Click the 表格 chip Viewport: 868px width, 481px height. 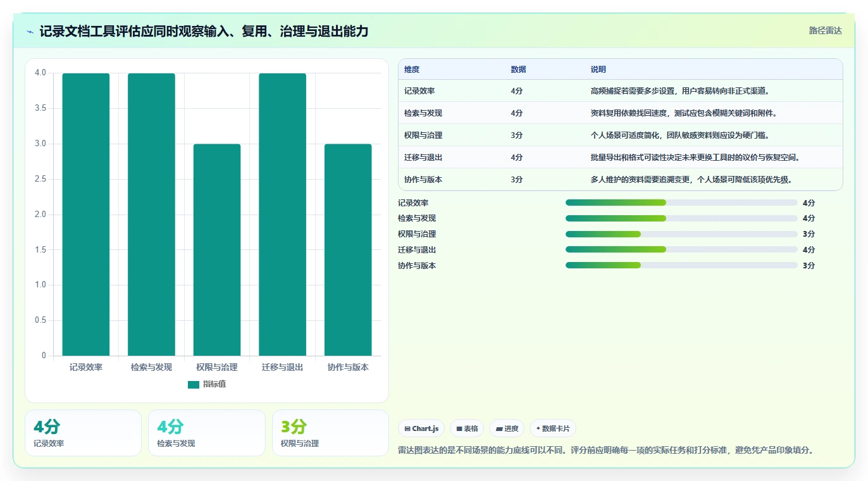[x=467, y=428]
